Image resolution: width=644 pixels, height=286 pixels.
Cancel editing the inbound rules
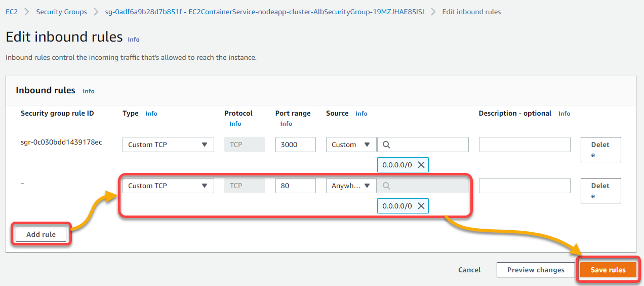(469, 270)
